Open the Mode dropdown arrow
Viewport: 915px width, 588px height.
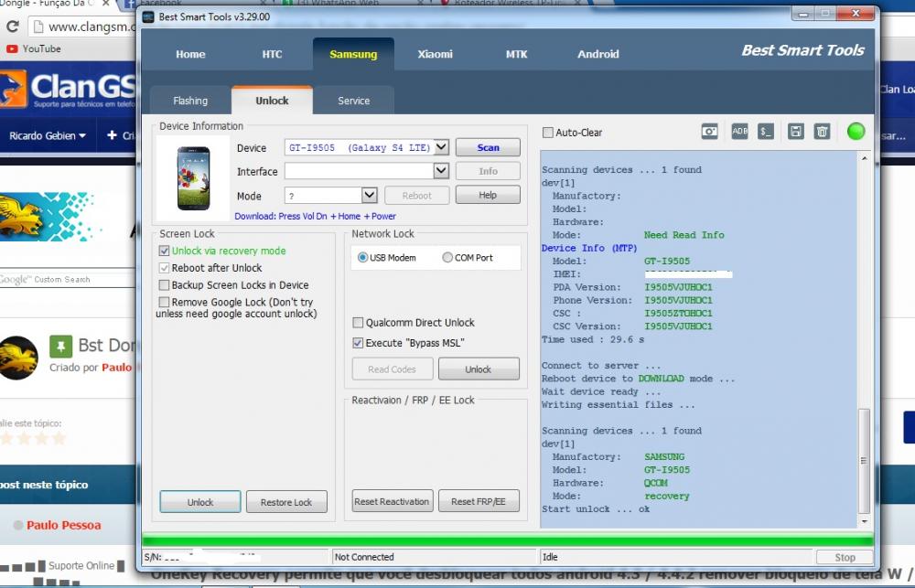[370, 195]
